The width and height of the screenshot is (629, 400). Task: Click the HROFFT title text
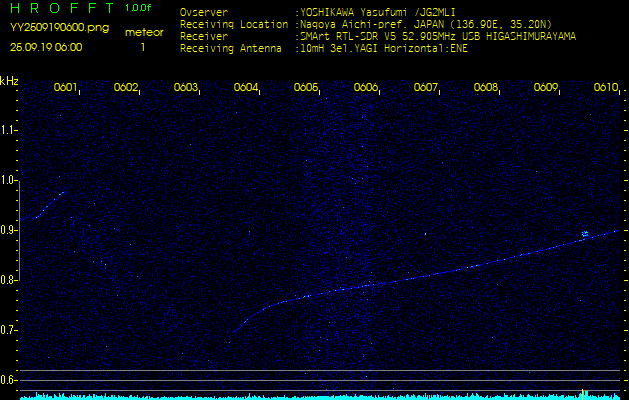click(x=61, y=8)
